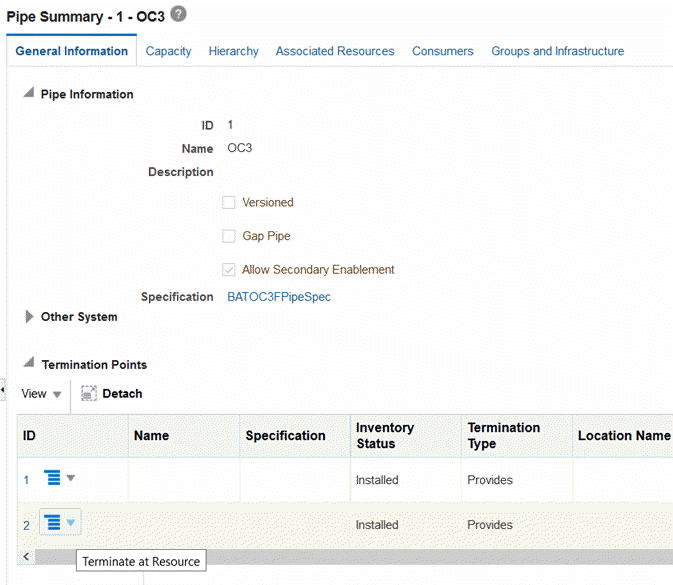Toggle the Gap Pipe checkbox
This screenshot has width=673, height=585.
pos(229,236)
